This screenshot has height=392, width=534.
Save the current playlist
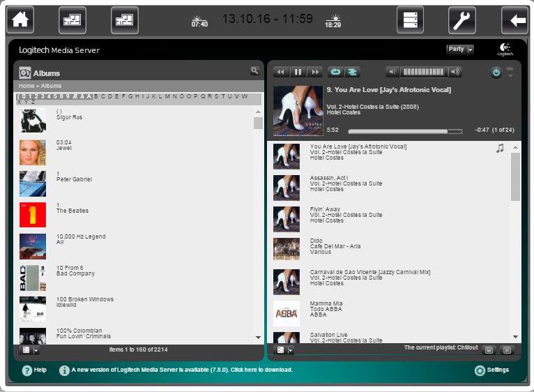click(x=489, y=350)
